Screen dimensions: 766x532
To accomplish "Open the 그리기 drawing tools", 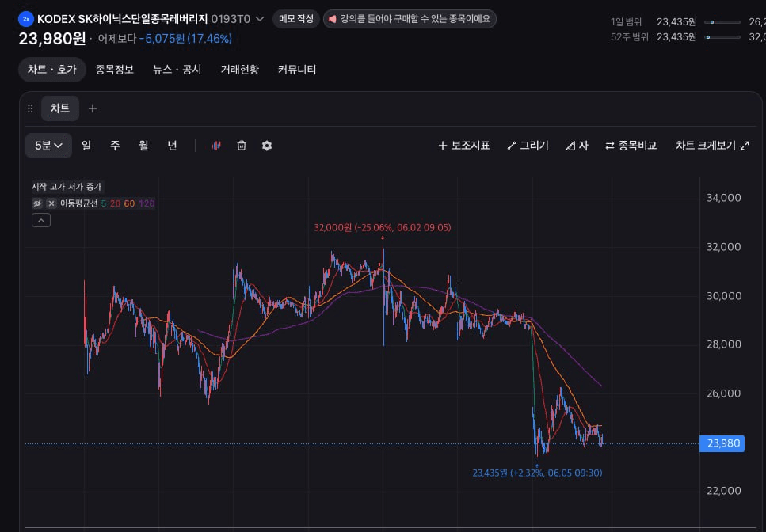I will (x=528, y=146).
